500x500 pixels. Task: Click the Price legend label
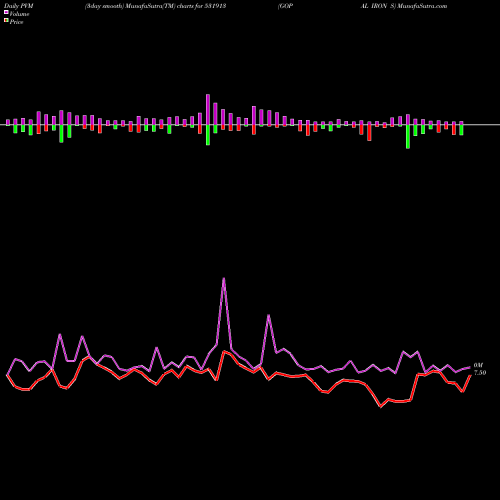(16, 22)
